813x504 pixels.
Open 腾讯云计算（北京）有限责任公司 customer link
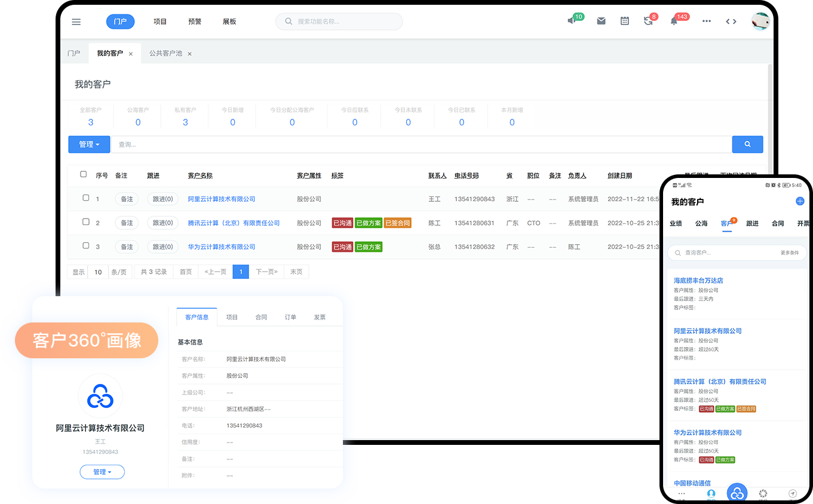(x=234, y=223)
